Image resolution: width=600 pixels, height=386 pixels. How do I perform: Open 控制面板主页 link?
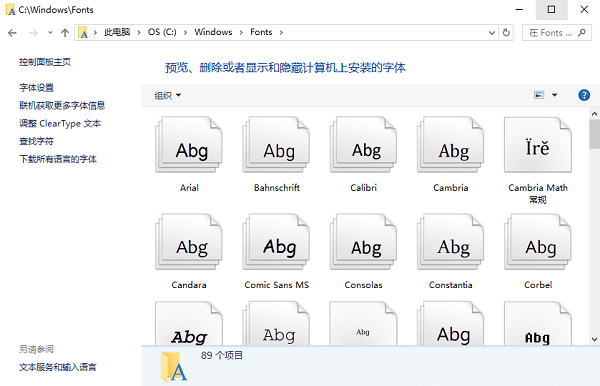45,62
